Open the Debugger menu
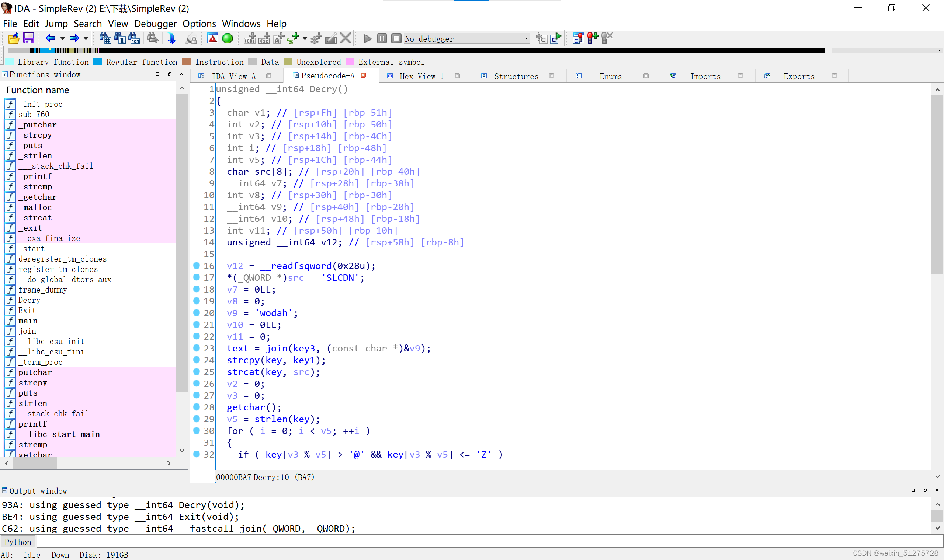Screen dimensions: 944x560 point(155,24)
